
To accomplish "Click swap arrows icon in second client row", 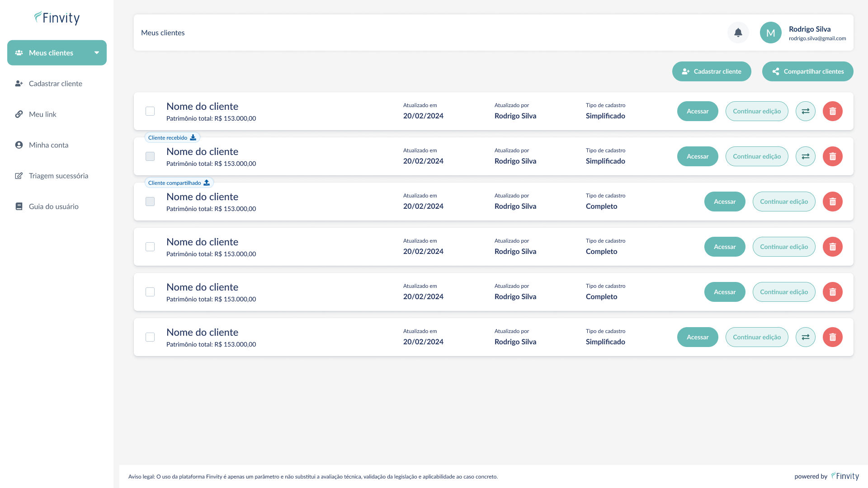I will click(x=805, y=156).
